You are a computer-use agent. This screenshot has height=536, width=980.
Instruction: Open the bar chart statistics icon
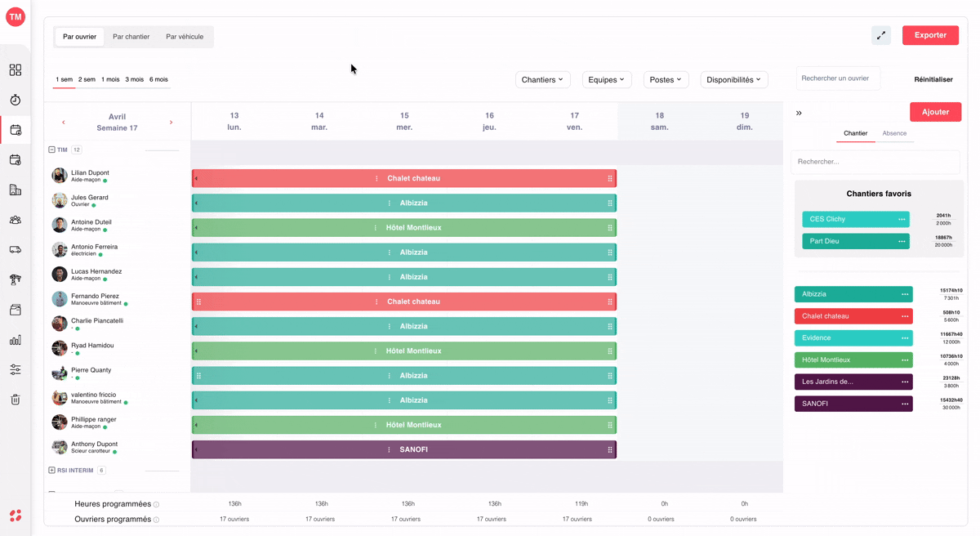(x=15, y=340)
